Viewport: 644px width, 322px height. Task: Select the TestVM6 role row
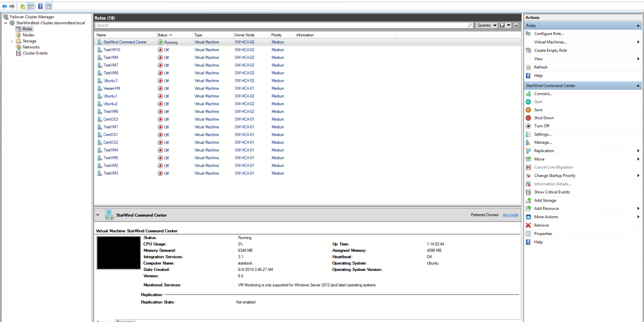pyautogui.click(x=308, y=112)
